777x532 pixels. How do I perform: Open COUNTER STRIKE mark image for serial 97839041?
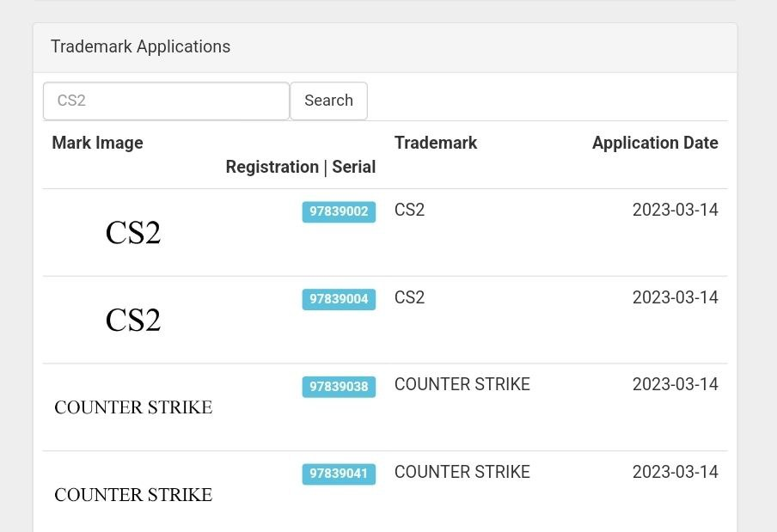(133, 495)
